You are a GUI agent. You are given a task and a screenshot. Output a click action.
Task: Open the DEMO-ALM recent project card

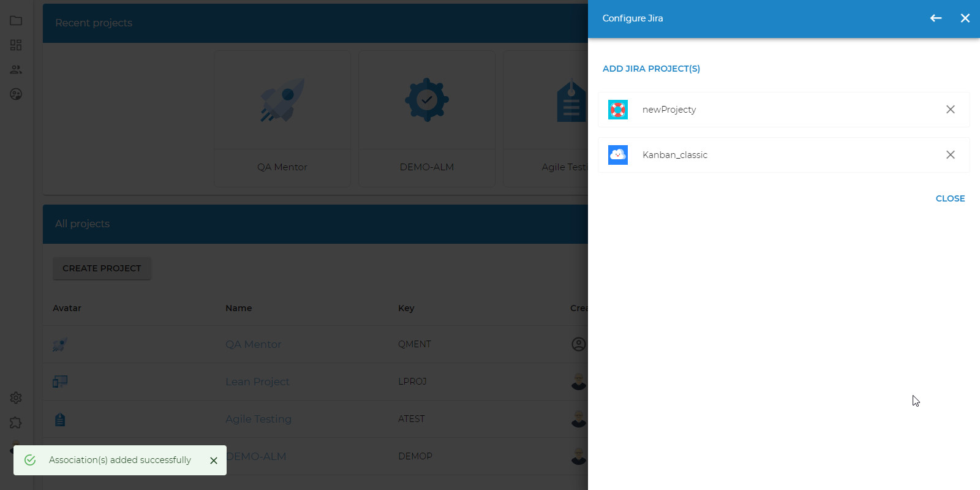427,119
